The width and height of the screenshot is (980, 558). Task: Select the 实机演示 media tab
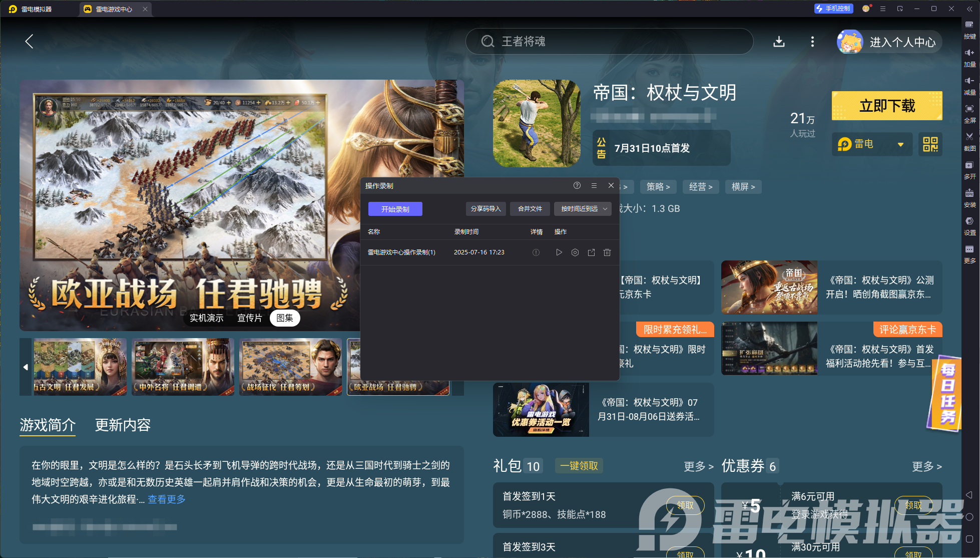[x=206, y=318]
